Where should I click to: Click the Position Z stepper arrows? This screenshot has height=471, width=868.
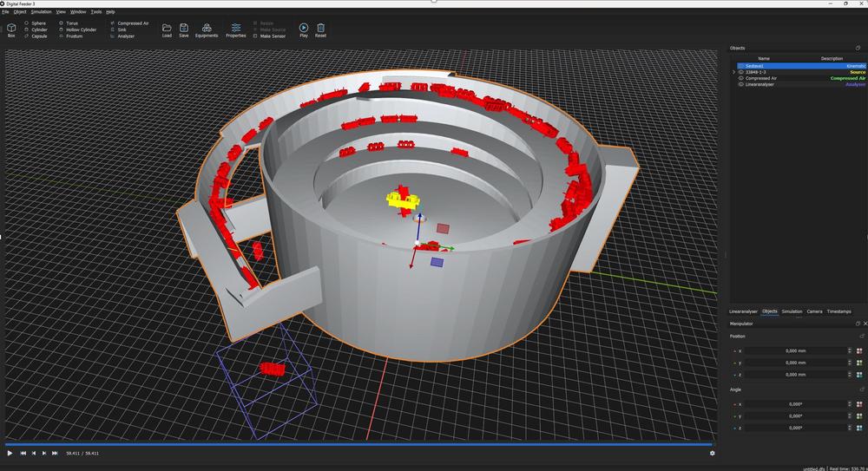point(850,375)
